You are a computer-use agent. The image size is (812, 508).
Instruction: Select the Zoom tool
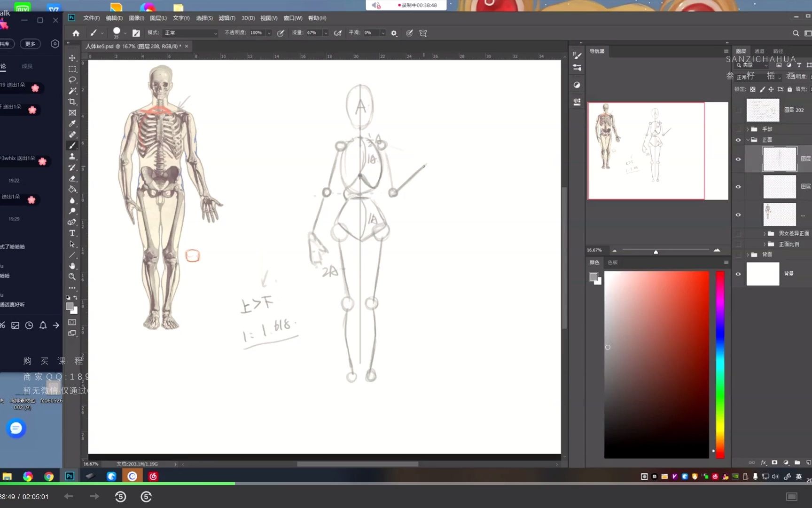point(72,277)
